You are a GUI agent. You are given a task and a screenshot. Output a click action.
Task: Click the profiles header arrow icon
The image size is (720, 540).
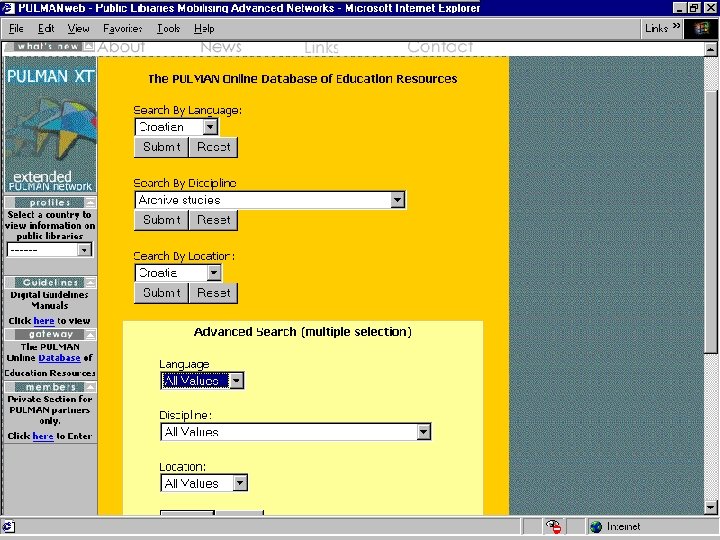tap(90, 202)
